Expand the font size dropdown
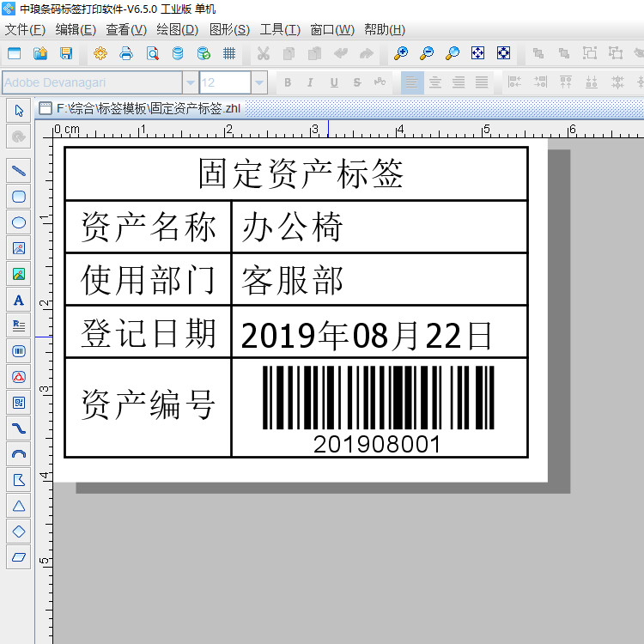The width and height of the screenshot is (644, 644). (258, 82)
